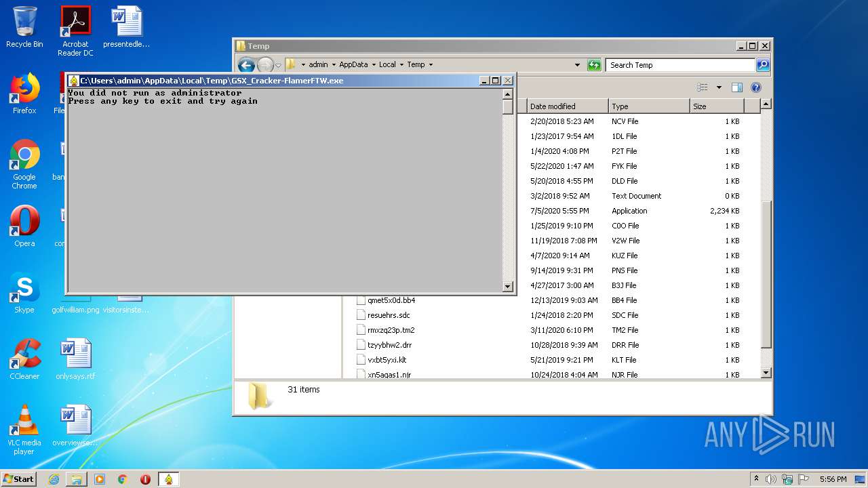Viewport: 868px width, 488px height.
Task: Change view using the views icon
Action: coord(703,87)
